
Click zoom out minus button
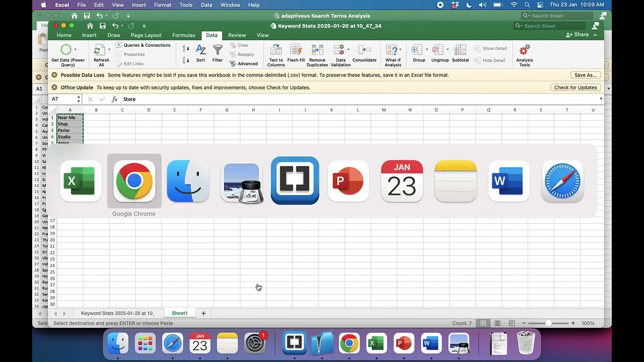click(x=524, y=323)
